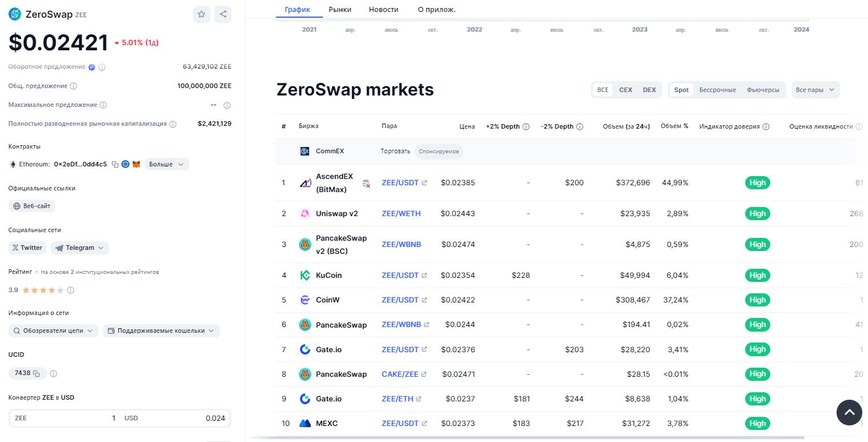Click the AscendEX exchange logo
The image size is (868, 442).
click(305, 183)
